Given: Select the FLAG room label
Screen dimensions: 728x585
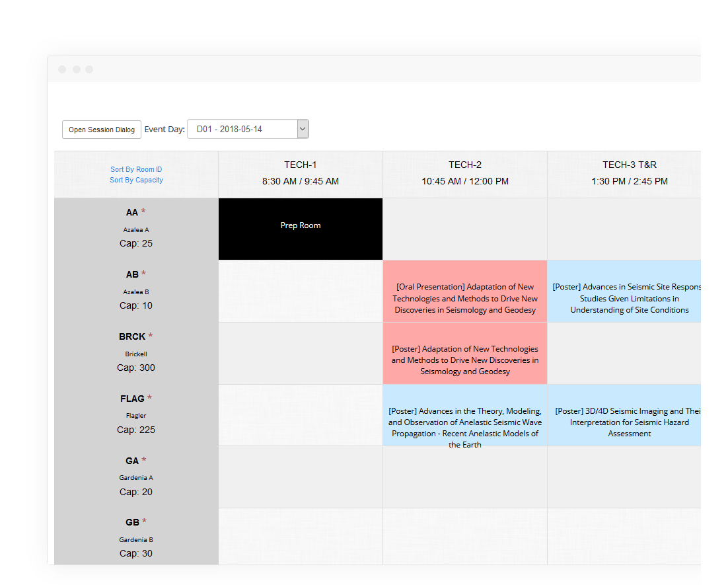Looking at the screenshot, I should 132,399.
